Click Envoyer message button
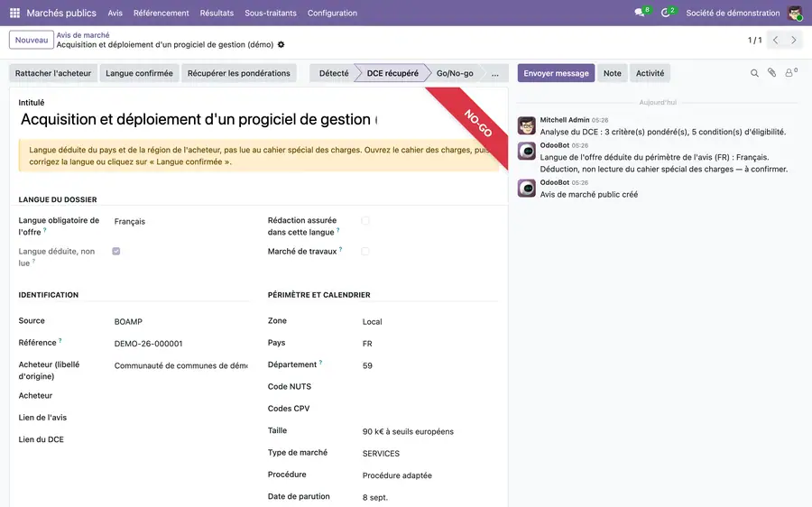The width and height of the screenshot is (812, 507). pos(556,73)
